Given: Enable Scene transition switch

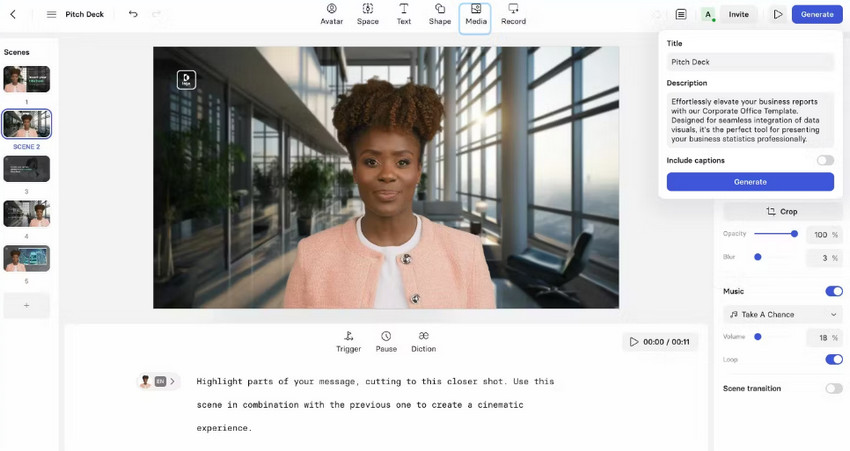Looking at the screenshot, I should tap(833, 388).
